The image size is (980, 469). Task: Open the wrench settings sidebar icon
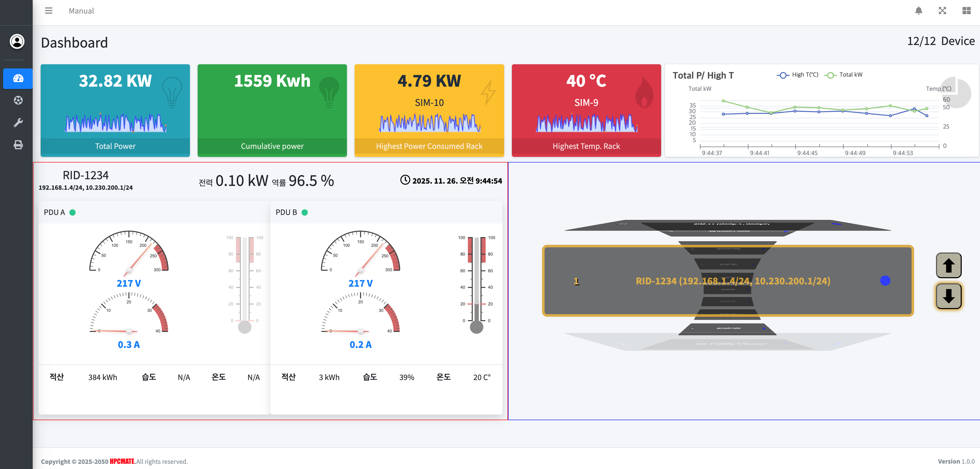[x=18, y=122]
